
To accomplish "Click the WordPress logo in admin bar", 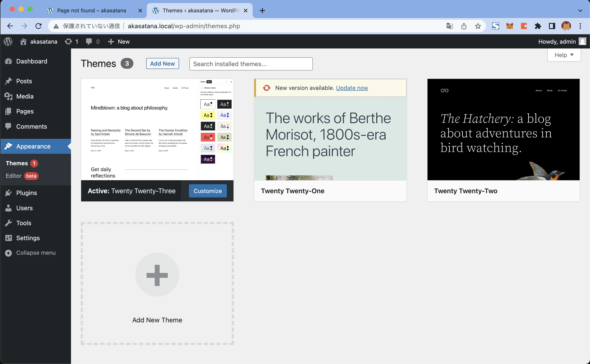I will click(8, 42).
